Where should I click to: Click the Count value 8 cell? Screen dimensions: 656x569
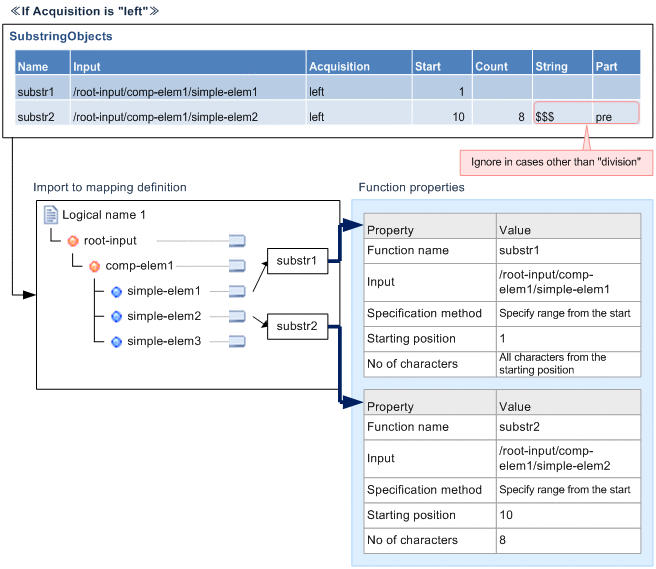click(502, 113)
